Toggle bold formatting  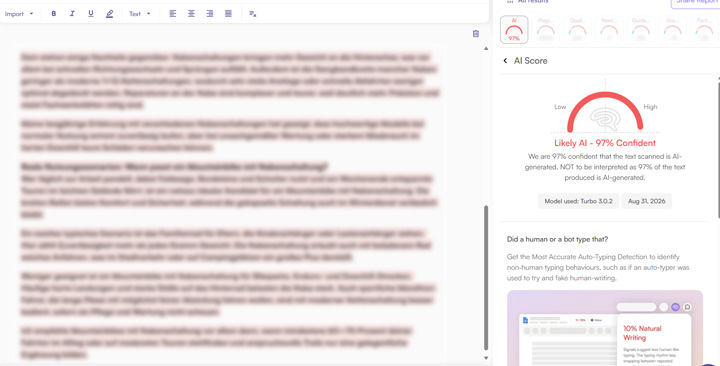[54, 14]
